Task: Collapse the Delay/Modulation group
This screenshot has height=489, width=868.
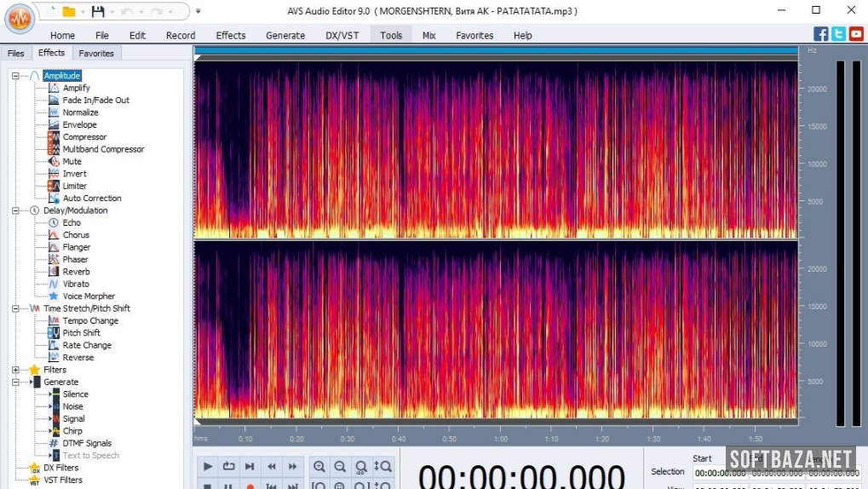Action: (15, 210)
